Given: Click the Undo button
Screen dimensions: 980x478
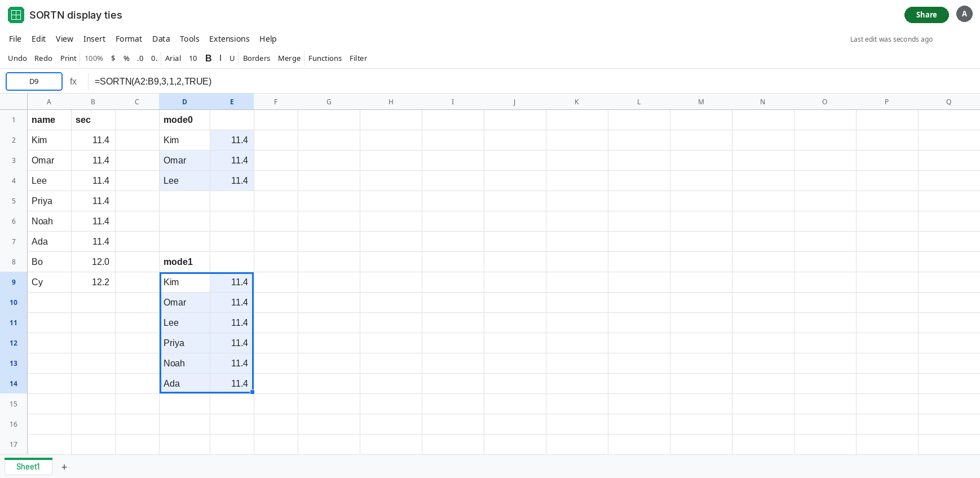Looking at the screenshot, I should (17, 58).
